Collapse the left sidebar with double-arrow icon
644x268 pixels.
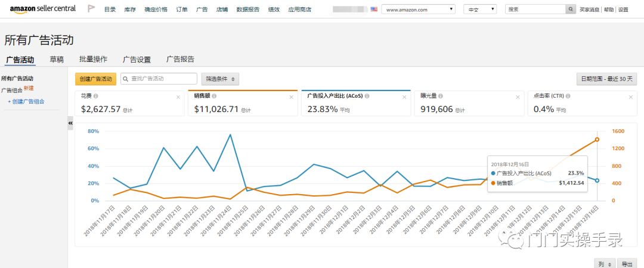click(70, 123)
